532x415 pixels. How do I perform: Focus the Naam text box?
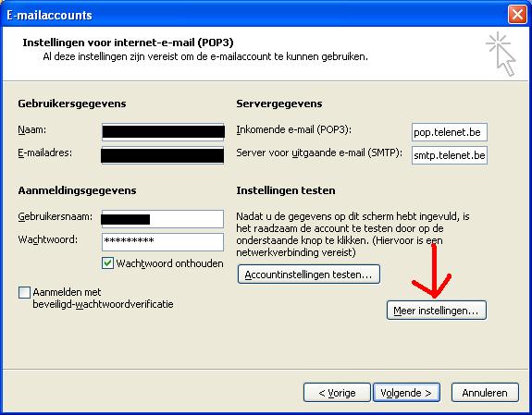pos(163,132)
